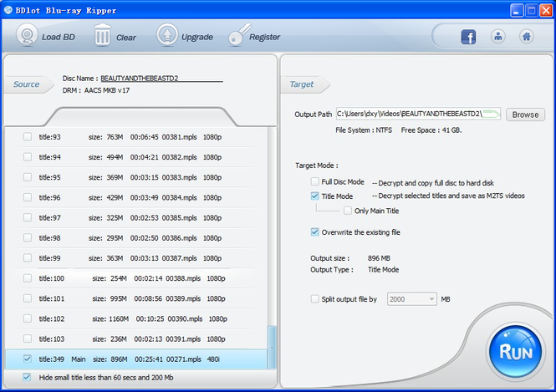Click the DRM AACS MKB v17 text
Viewport: 556px width, 392px height.
pyautogui.click(x=96, y=90)
